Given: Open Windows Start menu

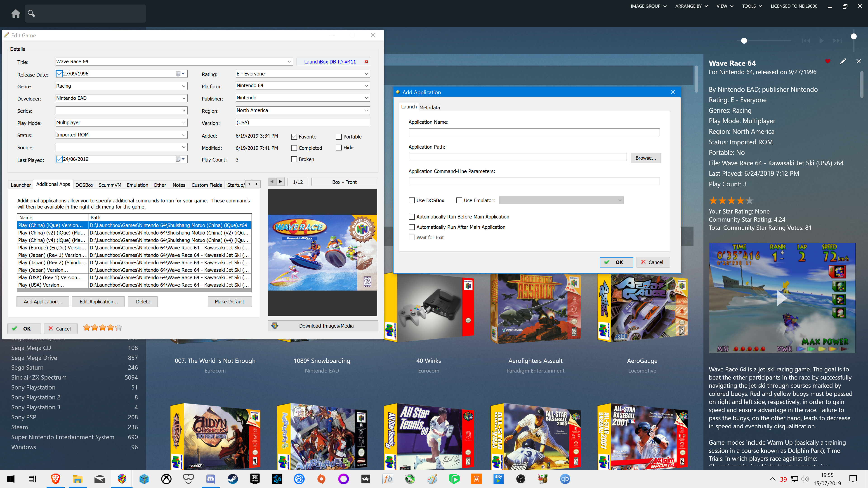Looking at the screenshot, I should (x=11, y=479).
